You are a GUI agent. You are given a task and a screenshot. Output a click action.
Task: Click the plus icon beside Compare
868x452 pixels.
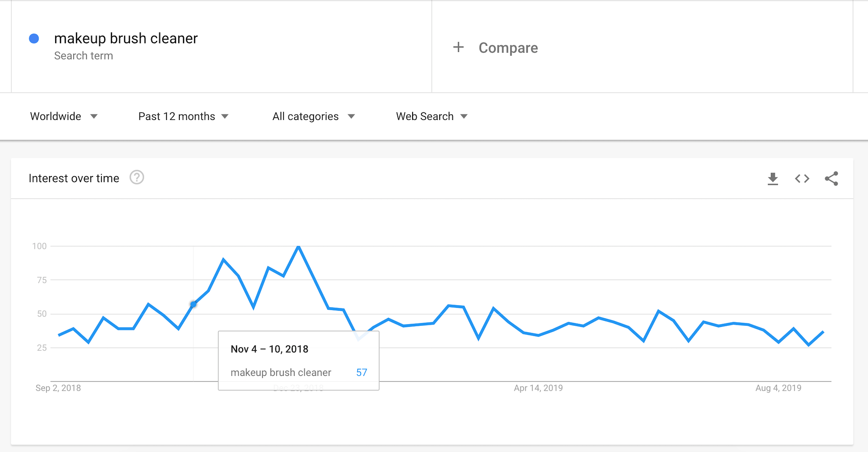[x=458, y=47]
